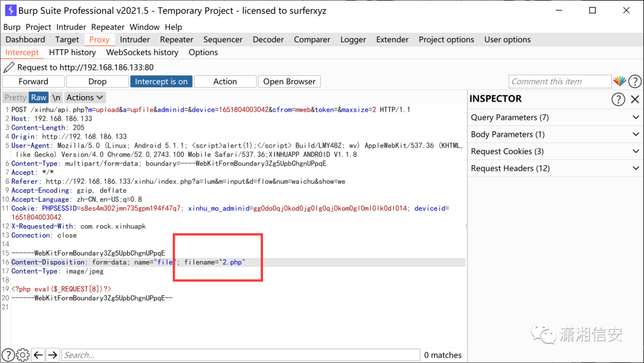Open the Comparer tab
Image resolution: width=644 pixels, height=363 pixels.
point(312,39)
